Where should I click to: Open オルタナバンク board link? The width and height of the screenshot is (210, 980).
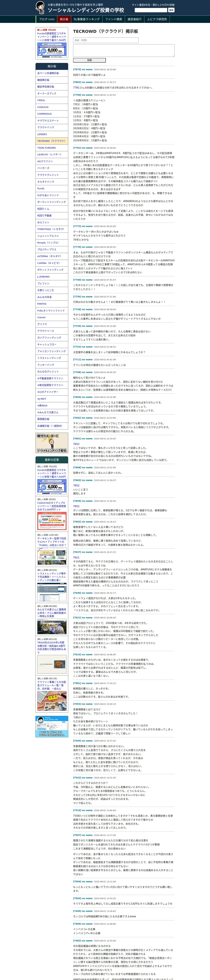[x=52, y=182]
